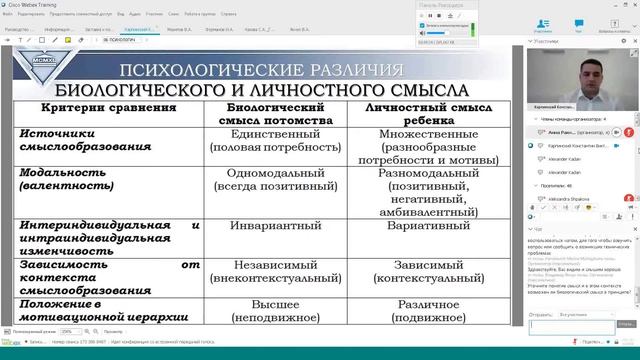Click the table cell reading Инвариантный
The width and height of the screenshot is (640, 360).
(276, 238)
